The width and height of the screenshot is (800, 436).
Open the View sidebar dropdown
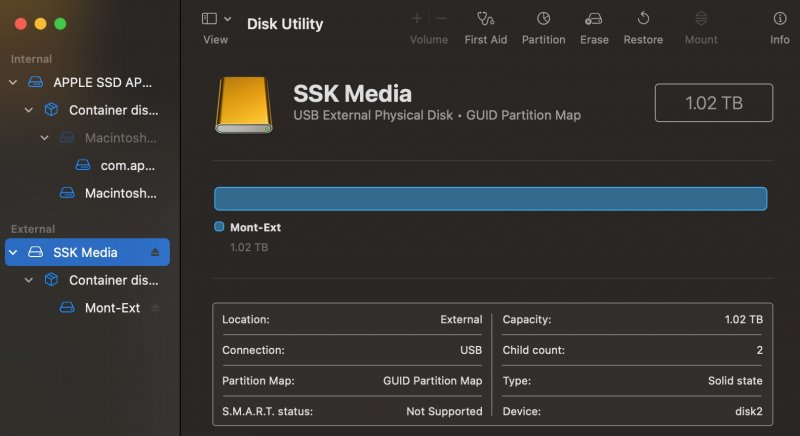[216, 19]
